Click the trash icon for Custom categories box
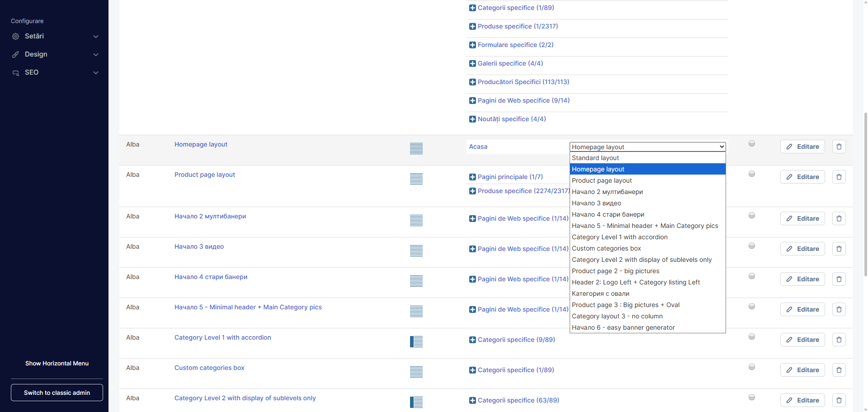 point(839,370)
